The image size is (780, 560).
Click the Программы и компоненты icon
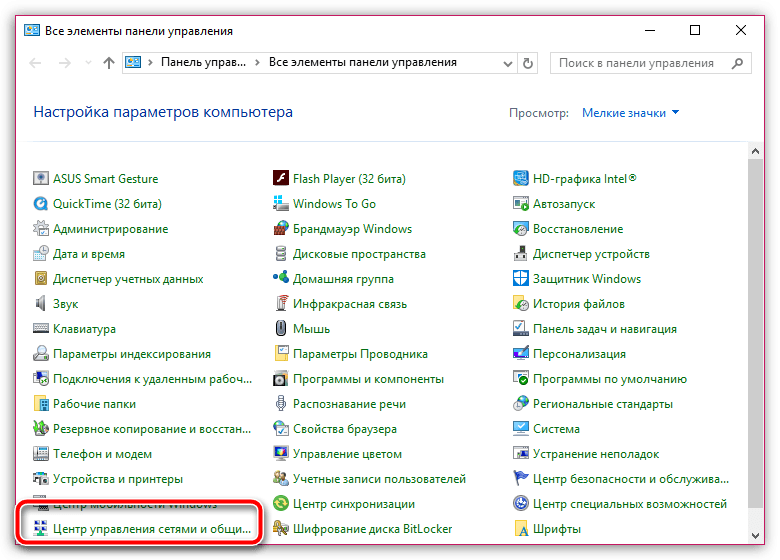coord(281,379)
